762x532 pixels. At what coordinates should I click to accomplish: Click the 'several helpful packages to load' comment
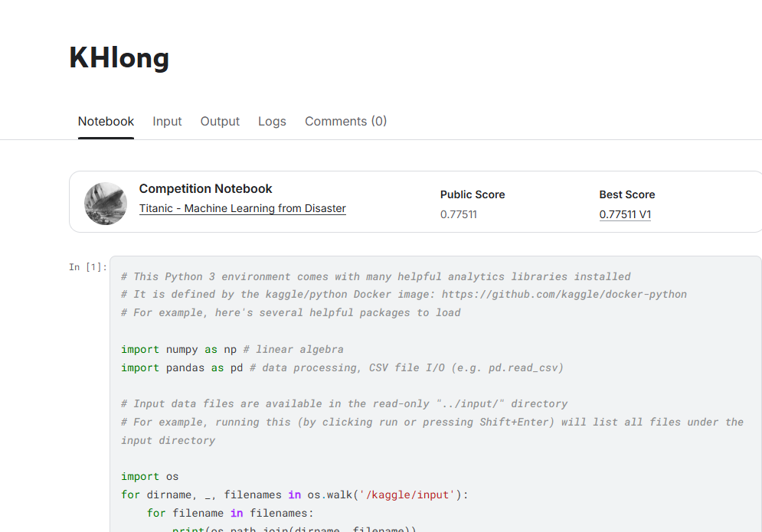tap(290, 313)
